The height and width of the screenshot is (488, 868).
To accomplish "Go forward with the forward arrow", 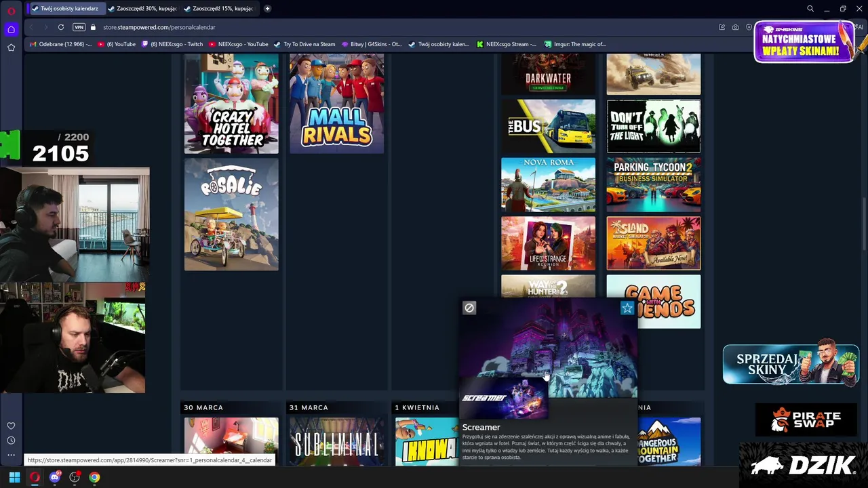I will point(45,27).
